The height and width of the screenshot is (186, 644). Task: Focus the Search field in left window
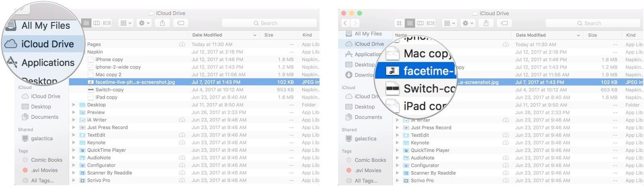tap(269, 23)
